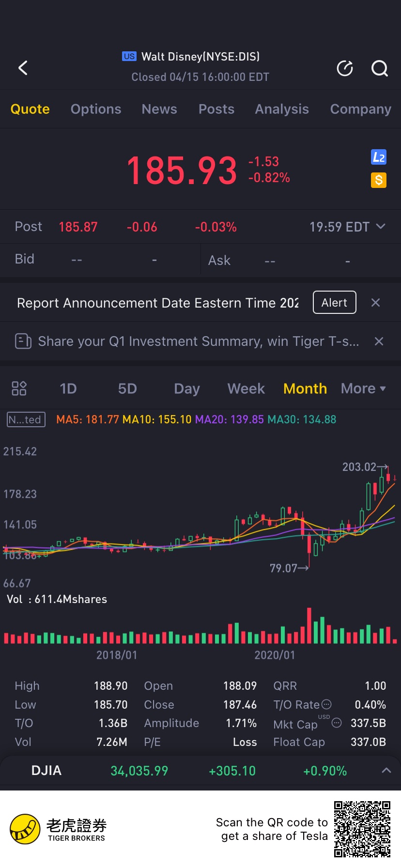Screen dimensions: 401x868
Task: Switch to the Quote tab
Action: point(30,109)
